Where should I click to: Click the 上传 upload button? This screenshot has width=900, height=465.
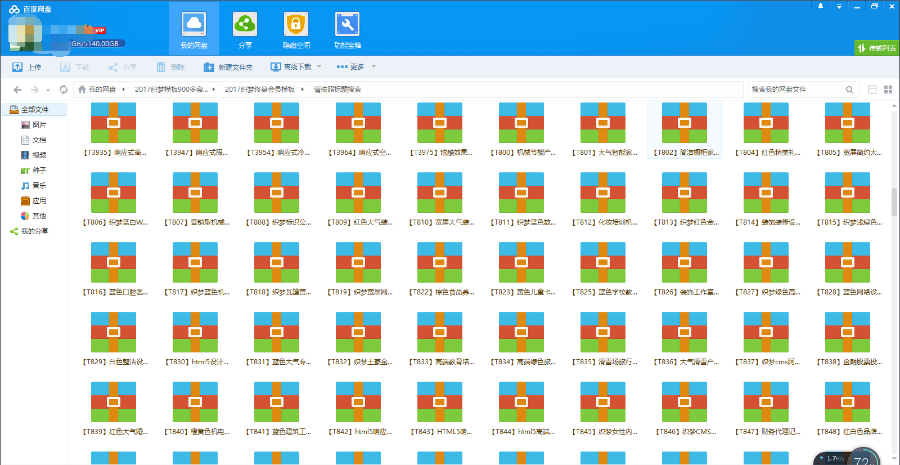point(27,67)
